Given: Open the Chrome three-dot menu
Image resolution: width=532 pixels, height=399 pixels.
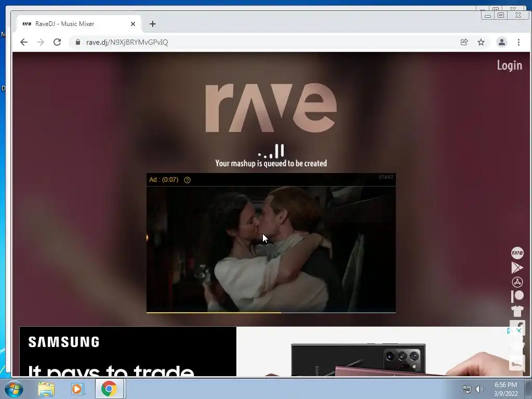Looking at the screenshot, I should 518,42.
